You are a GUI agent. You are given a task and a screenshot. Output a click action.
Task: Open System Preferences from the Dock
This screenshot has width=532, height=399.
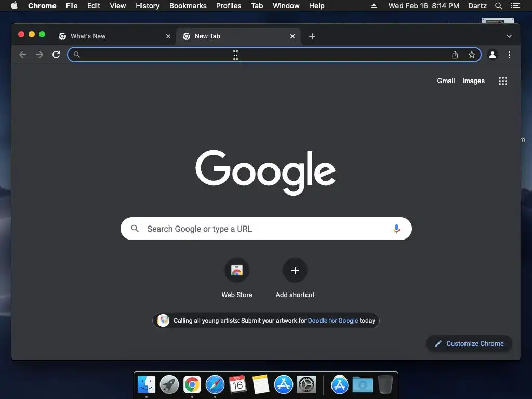(307, 385)
